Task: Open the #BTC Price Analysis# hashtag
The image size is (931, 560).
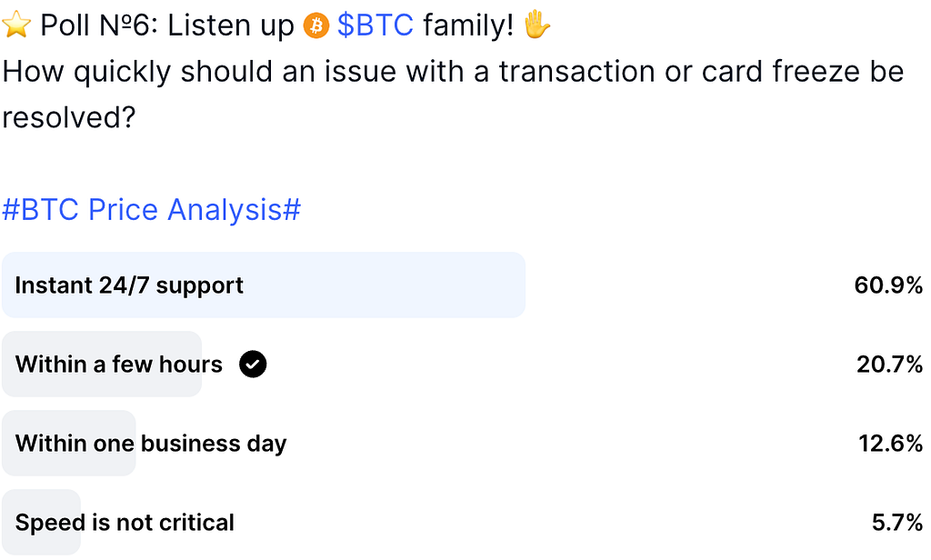Action: [152, 210]
